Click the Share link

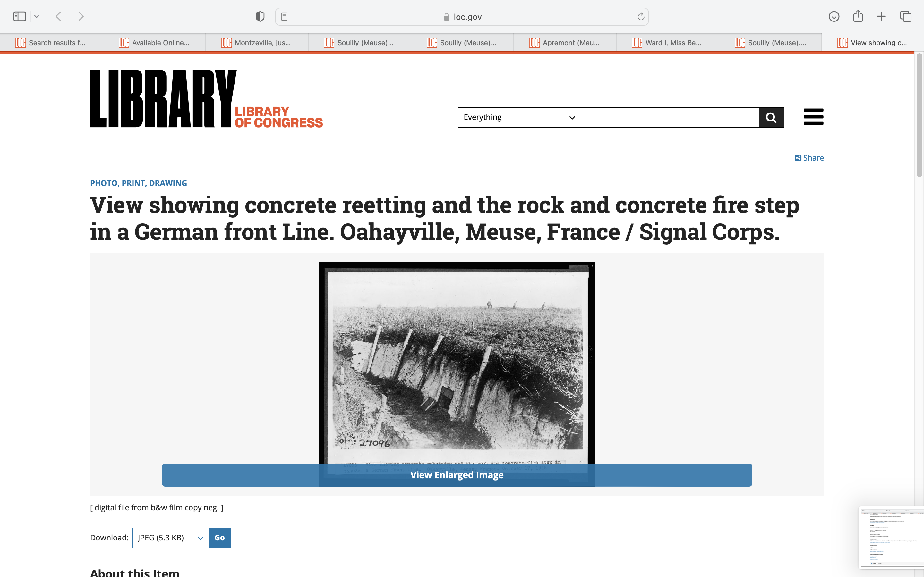pyautogui.click(x=809, y=158)
